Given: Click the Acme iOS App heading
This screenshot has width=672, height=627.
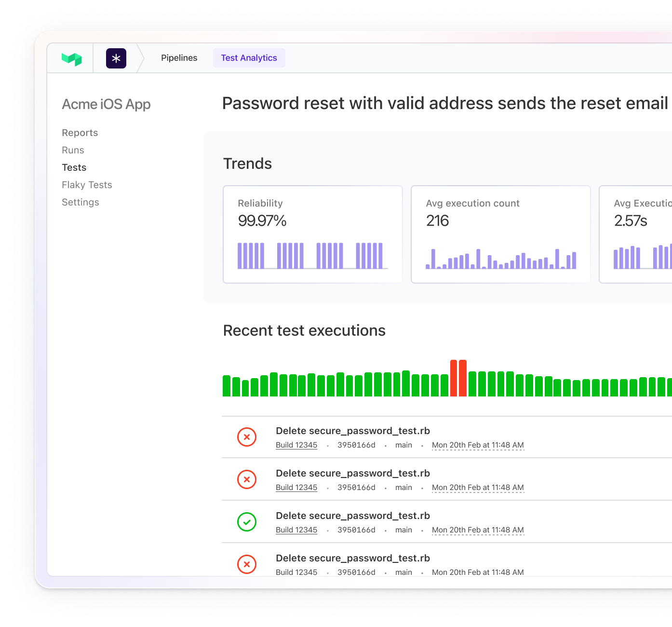Looking at the screenshot, I should pos(106,104).
